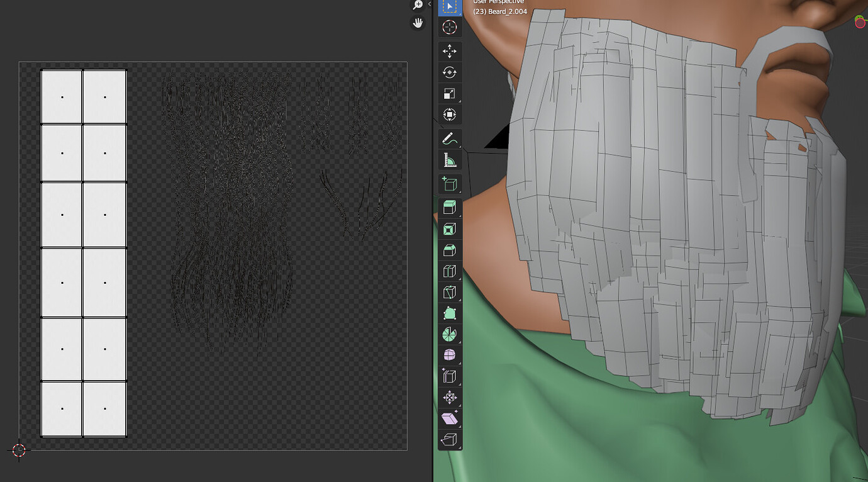Activate the Extrude Region tool

pyautogui.click(x=449, y=208)
